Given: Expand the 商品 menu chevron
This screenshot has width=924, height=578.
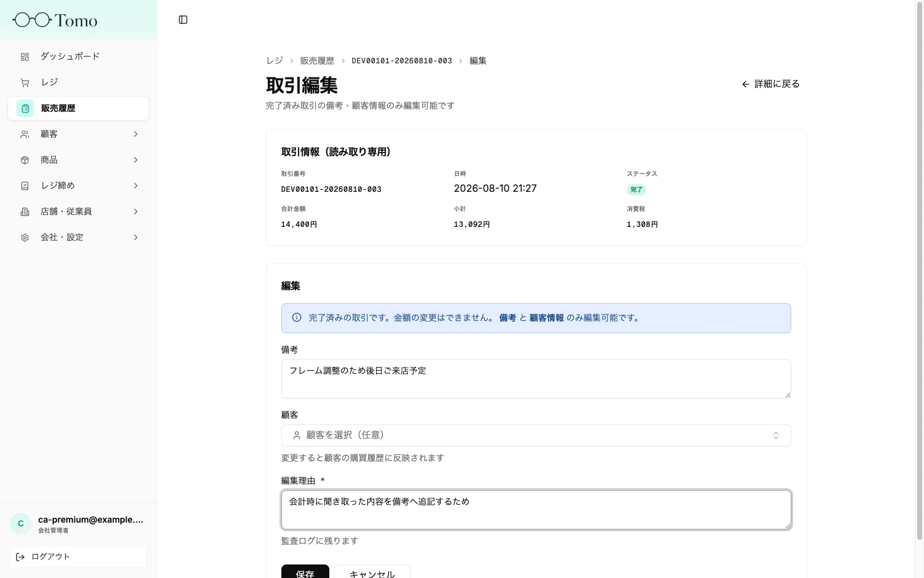Looking at the screenshot, I should [x=136, y=160].
